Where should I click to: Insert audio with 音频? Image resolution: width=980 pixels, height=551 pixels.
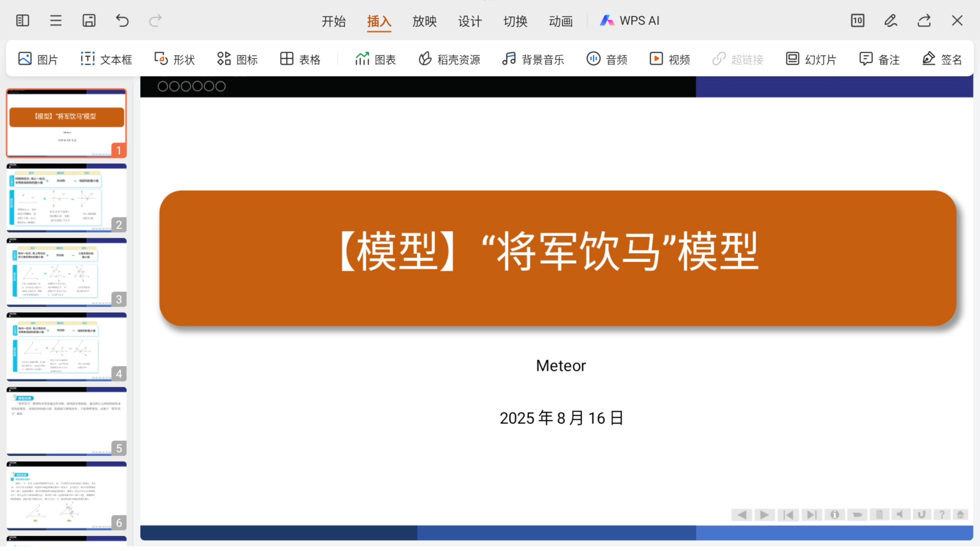pos(607,59)
